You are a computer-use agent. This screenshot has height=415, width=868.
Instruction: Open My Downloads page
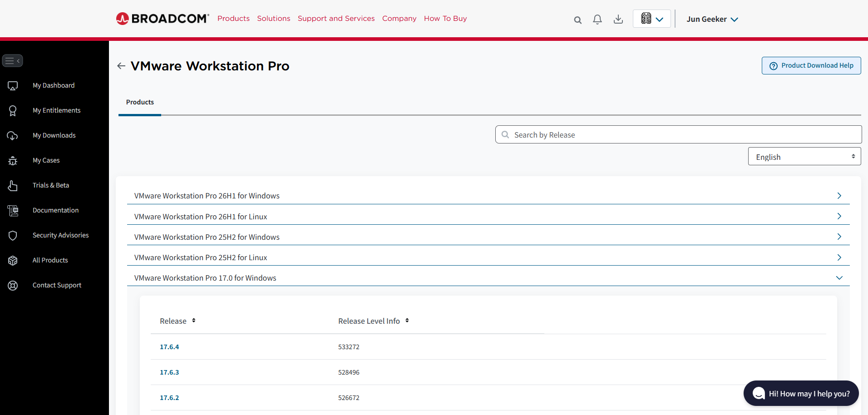54,135
